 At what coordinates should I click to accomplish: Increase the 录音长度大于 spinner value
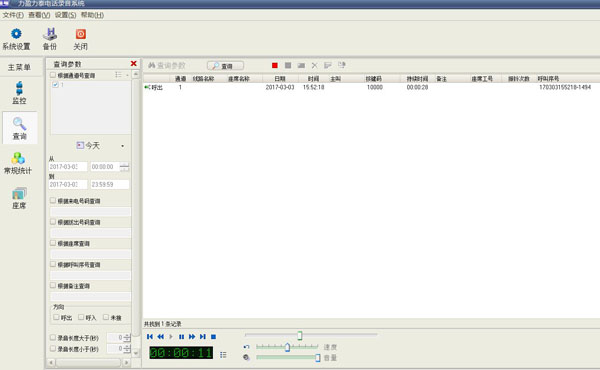127,336
